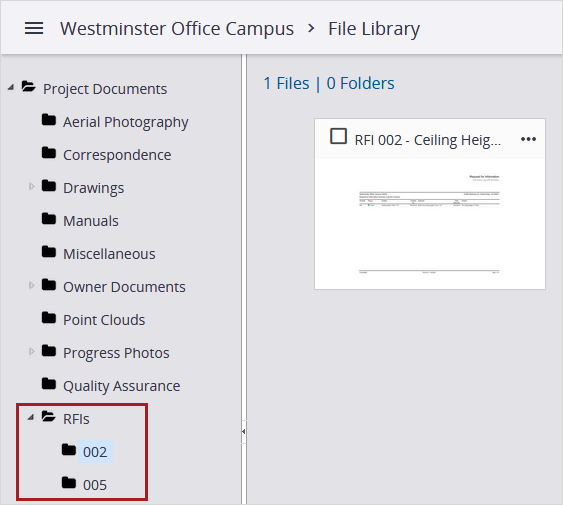
Task: Click the 002 subfolder icon
Action: click(69, 450)
